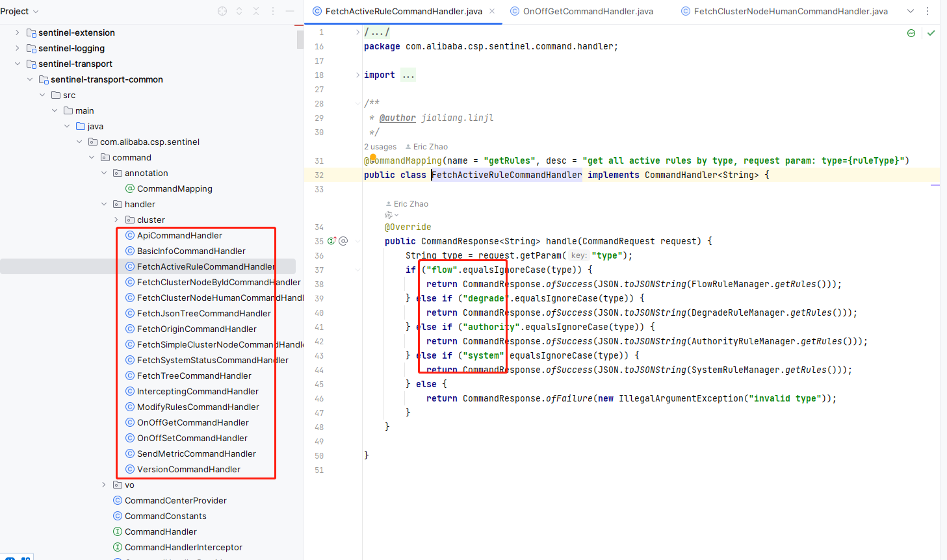Click the reader mode icon in editor
Screen dimensions: 947x560
(x=911, y=33)
